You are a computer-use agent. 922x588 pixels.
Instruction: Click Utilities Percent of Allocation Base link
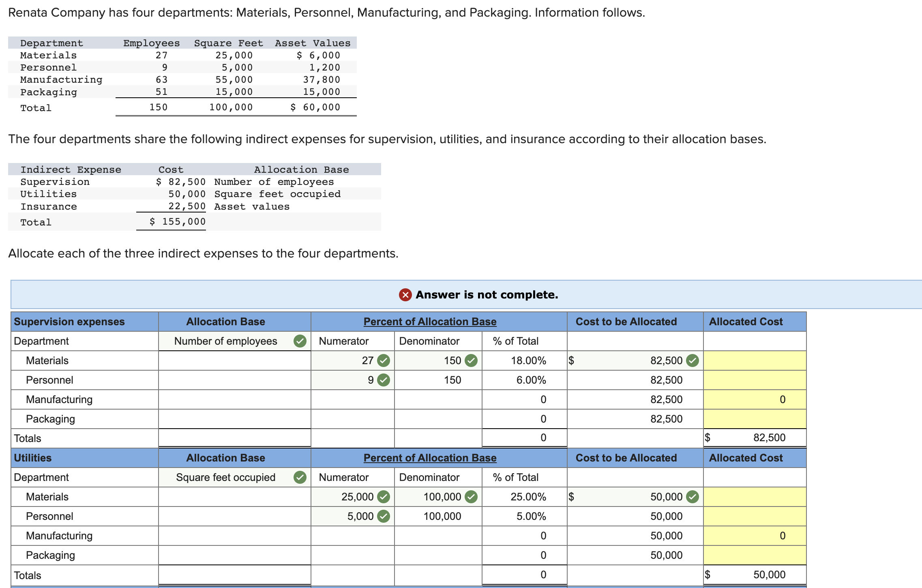coord(430,457)
